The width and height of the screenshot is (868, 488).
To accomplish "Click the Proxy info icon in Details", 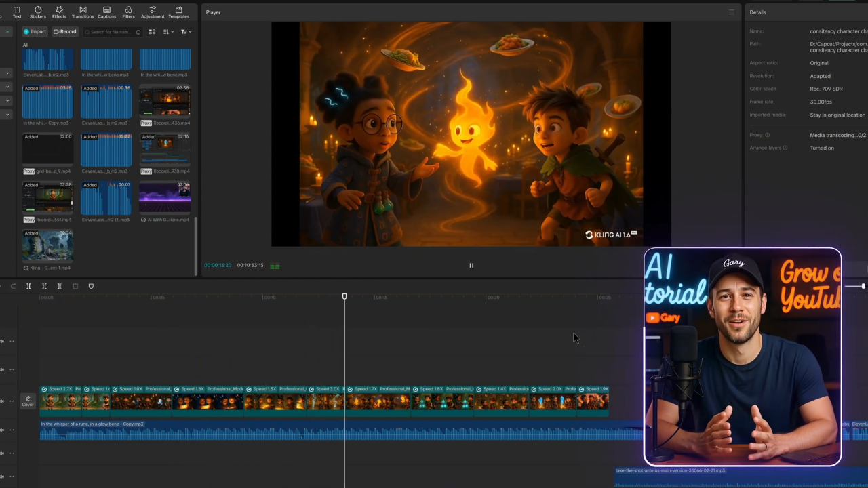I will (x=768, y=135).
